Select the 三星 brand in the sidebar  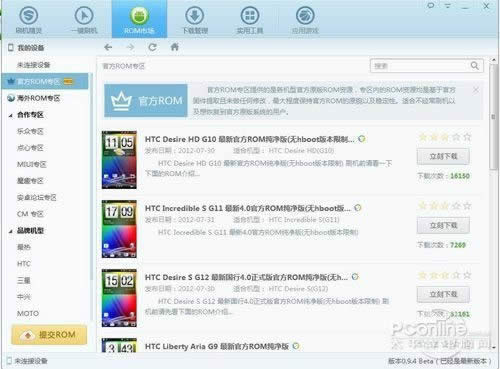tap(24, 280)
